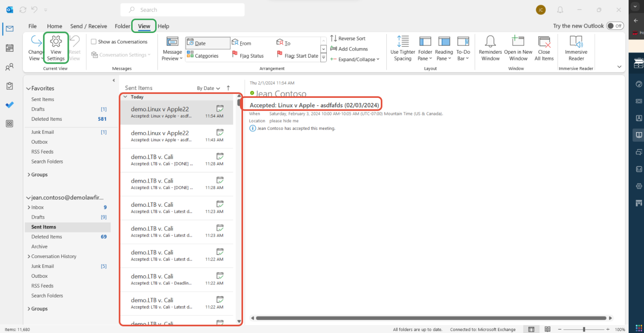Open Calendar in left navigation bar
644x333 pixels.
(10, 48)
